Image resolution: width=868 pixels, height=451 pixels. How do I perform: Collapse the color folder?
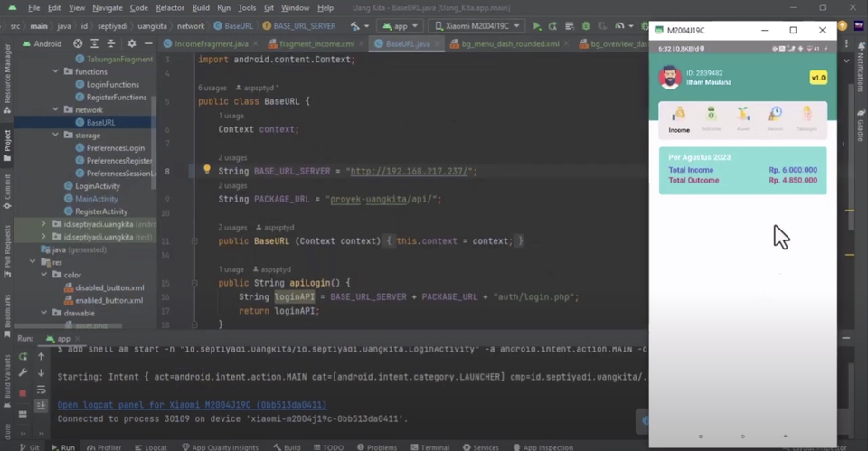point(43,275)
